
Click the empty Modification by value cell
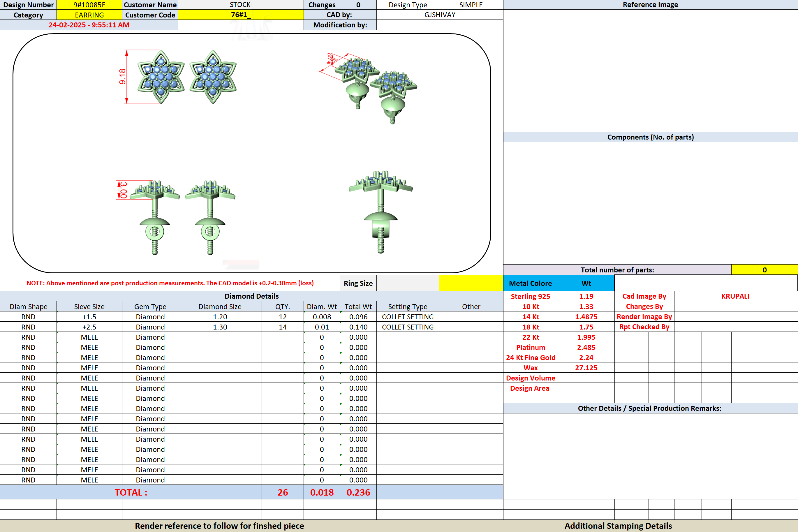(x=440, y=25)
